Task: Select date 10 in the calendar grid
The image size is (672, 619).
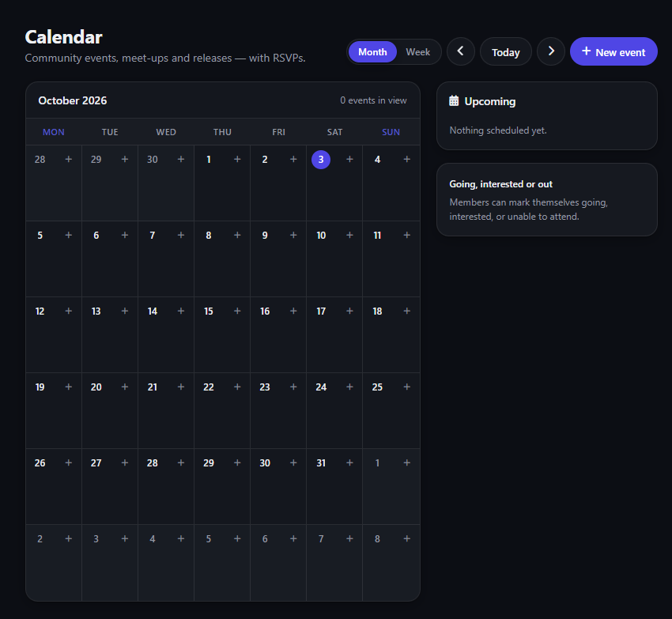Action: tap(321, 236)
